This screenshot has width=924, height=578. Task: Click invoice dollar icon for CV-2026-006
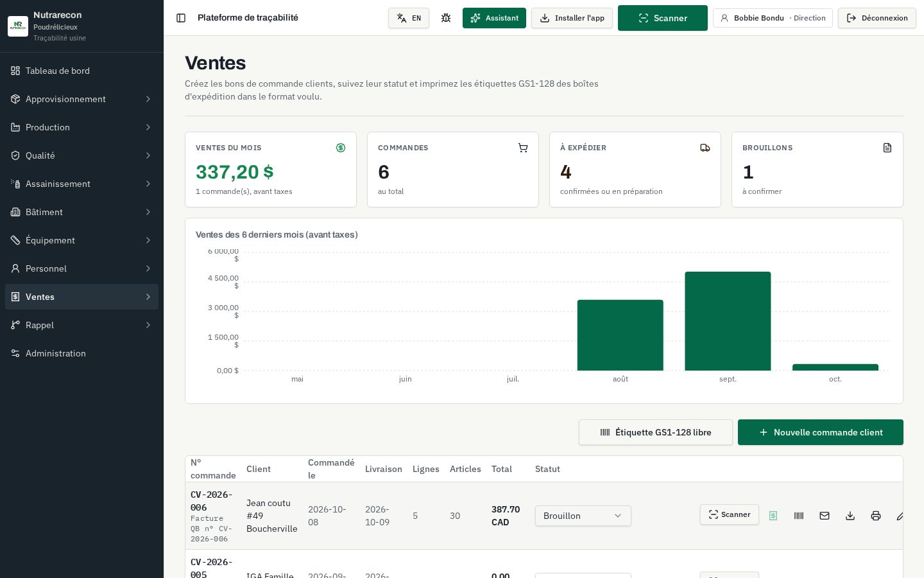pyautogui.click(x=773, y=516)
